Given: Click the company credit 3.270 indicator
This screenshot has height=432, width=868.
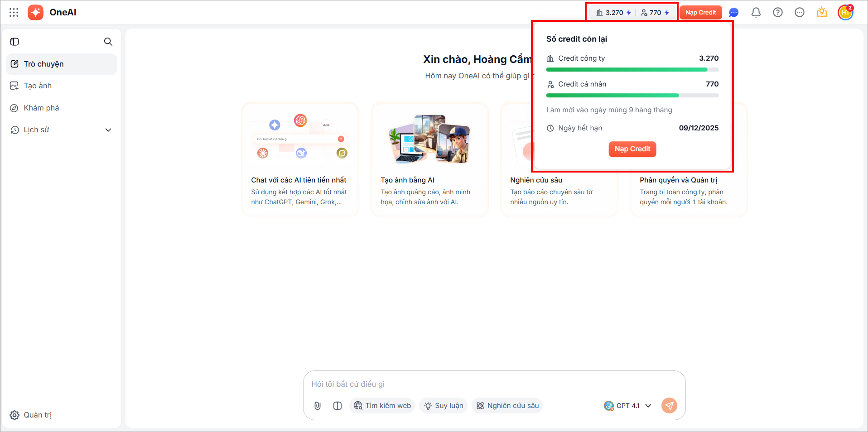Looking at the screenshot, I should (x=614, y=13).
